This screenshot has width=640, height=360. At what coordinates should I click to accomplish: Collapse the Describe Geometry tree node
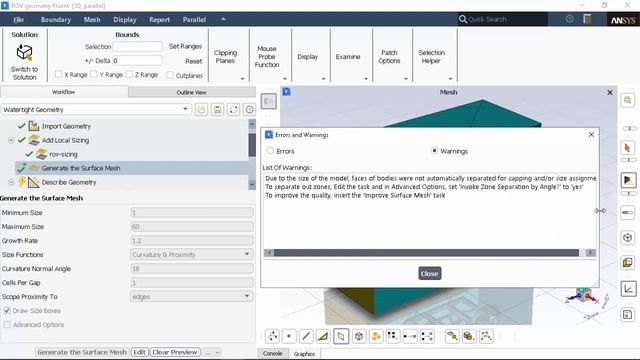[11, 182]
